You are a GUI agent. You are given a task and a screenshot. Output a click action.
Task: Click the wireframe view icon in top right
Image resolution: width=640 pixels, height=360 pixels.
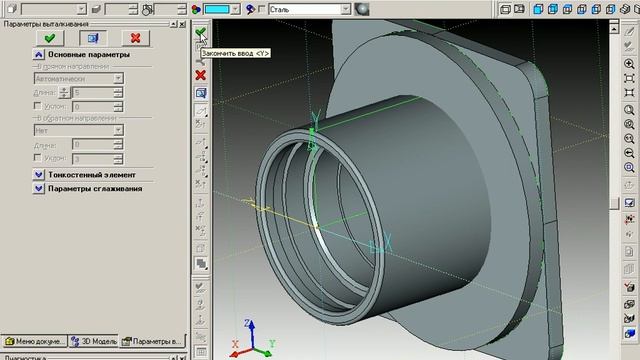point(505,9)
